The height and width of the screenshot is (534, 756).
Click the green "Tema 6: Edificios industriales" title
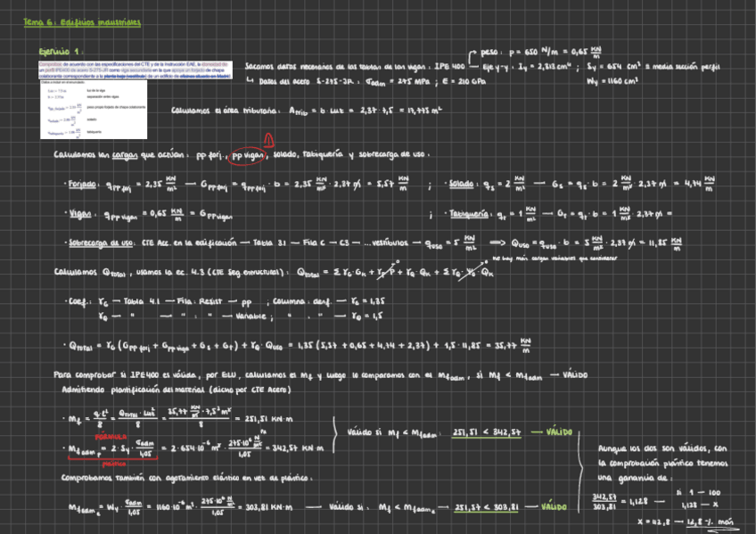[83, 21]
